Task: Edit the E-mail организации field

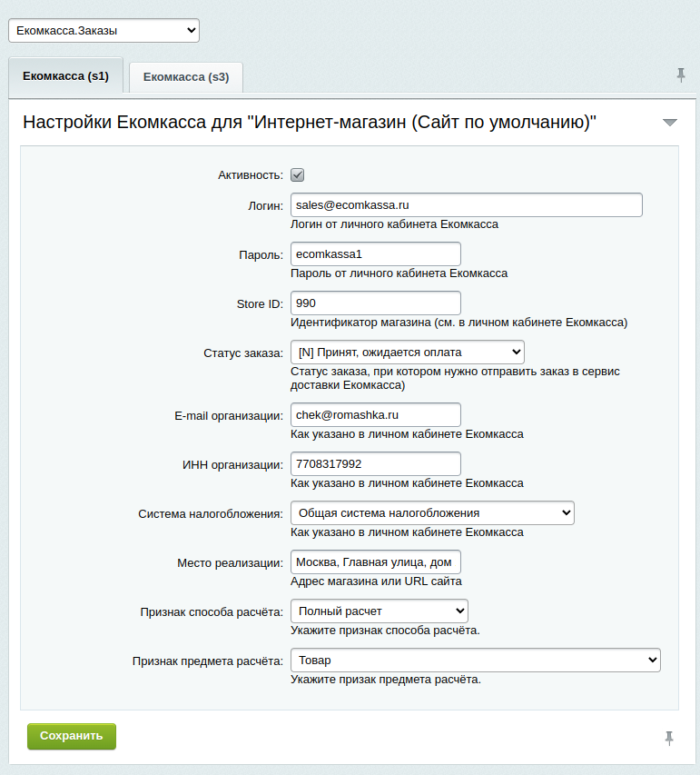Action: point(376,414)
